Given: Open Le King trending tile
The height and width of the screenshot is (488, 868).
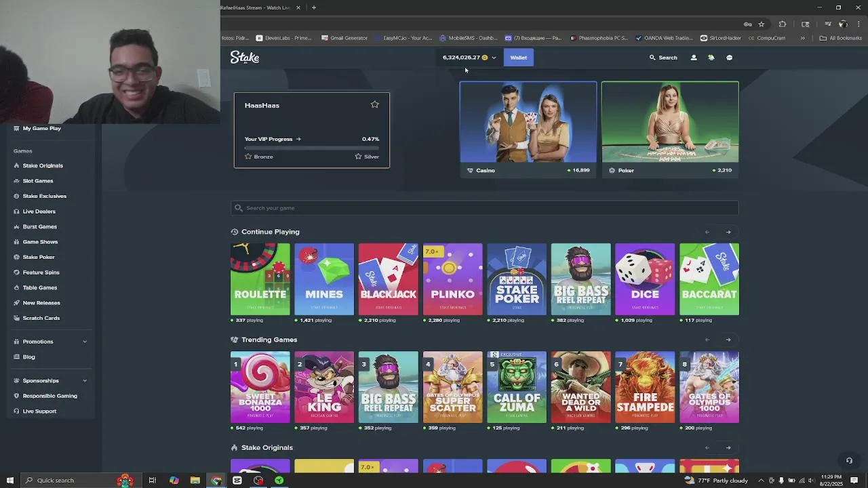Looking at the screenshot, I should (324, 387).
